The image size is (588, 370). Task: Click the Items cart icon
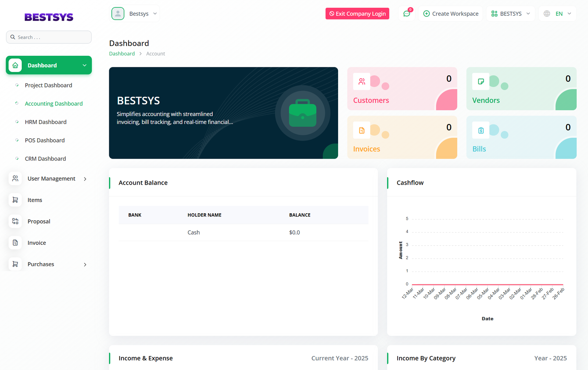click(x=15, y=200)
